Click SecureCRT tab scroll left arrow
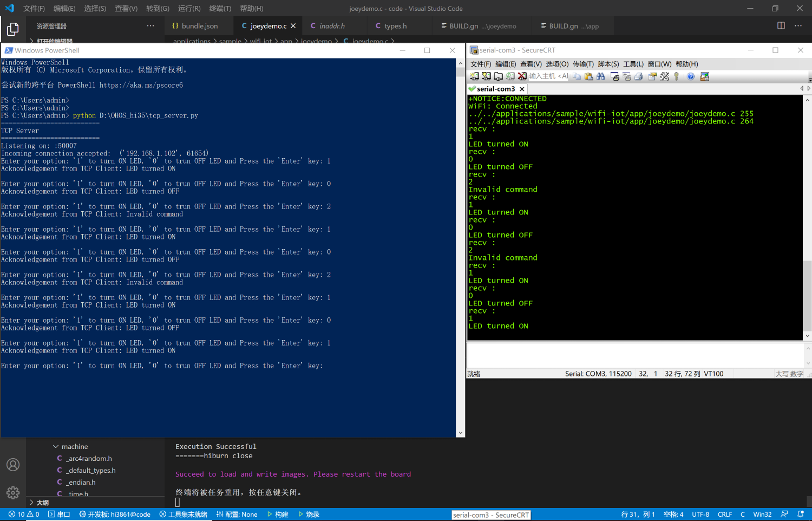812x521 pixels. point(802,88)
